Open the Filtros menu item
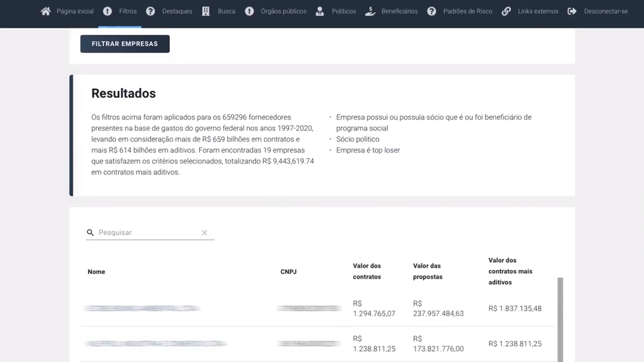The height and width of the screenshot is (362, 644). (x=128, y=11)
